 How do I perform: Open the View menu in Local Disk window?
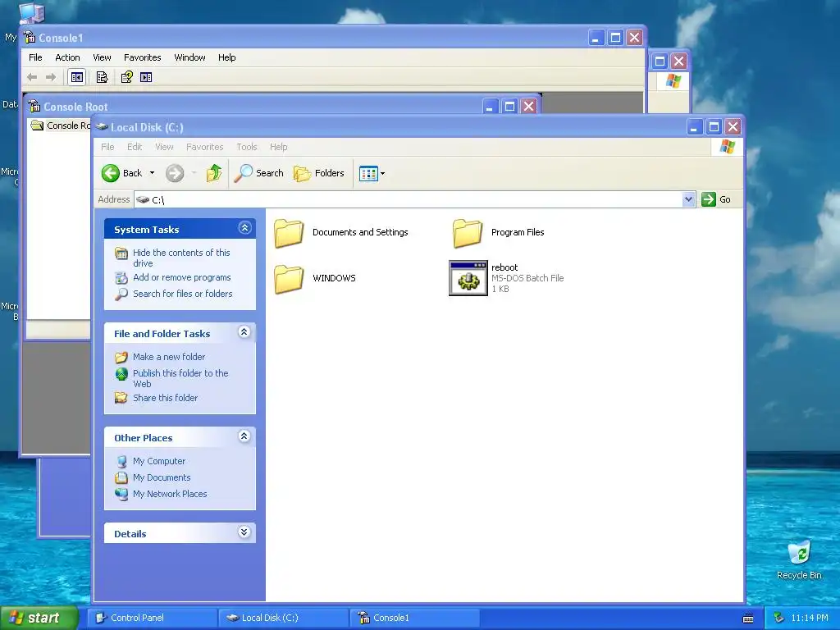pos(164,147)
